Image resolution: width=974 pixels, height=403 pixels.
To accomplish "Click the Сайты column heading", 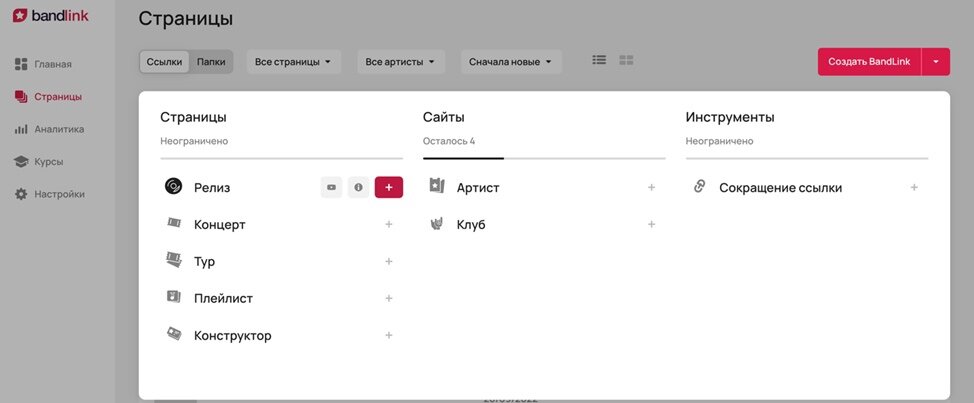I will point(444,117).
